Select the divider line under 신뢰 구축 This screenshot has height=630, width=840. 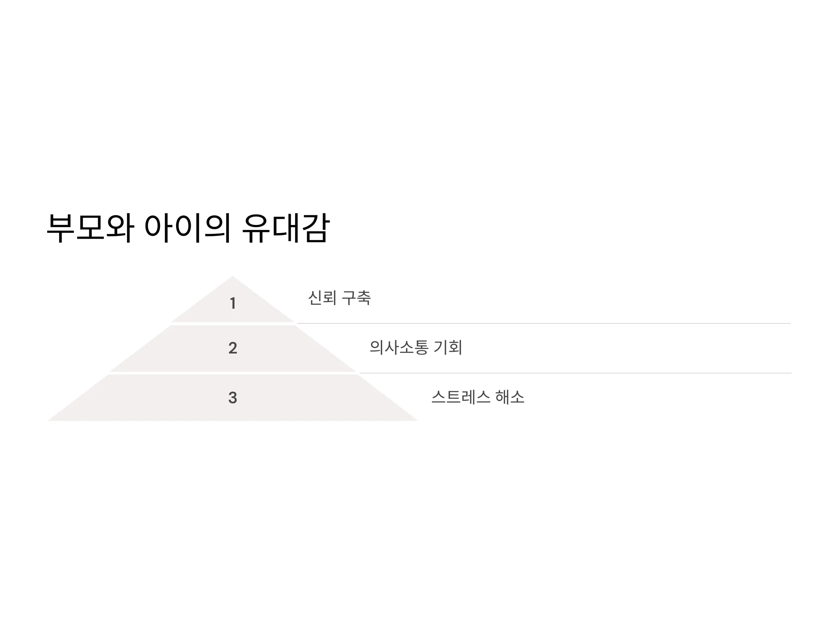544,323
